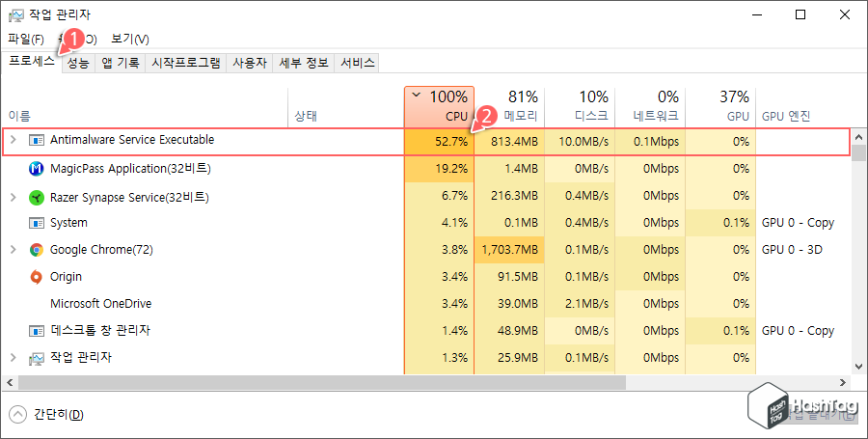
Task: Click the horizontal scrollbar thumb
Action: pos(321,382)
